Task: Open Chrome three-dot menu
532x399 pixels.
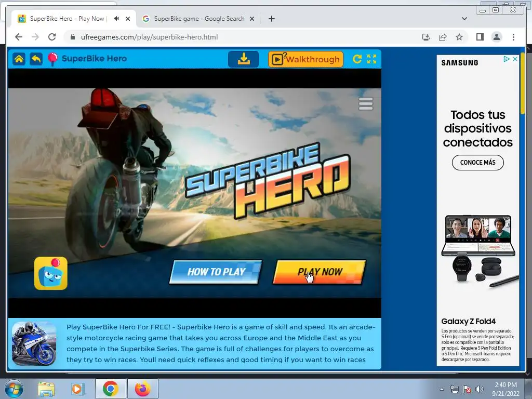Action: click(x=513, y=37)
